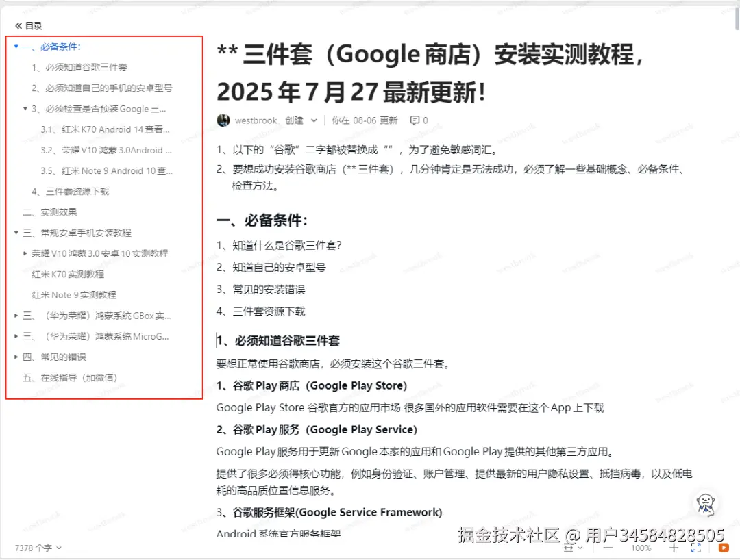Open outline entry 3.2、荣耀 V10 鸿蒙 3.0Android
Screen dimensions: 740x560
tap(106, 151)
